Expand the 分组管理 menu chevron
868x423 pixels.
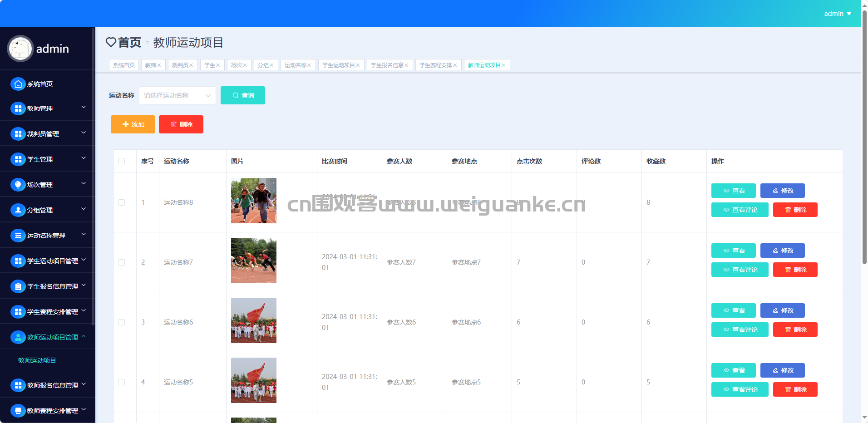(x=84, y=209)
